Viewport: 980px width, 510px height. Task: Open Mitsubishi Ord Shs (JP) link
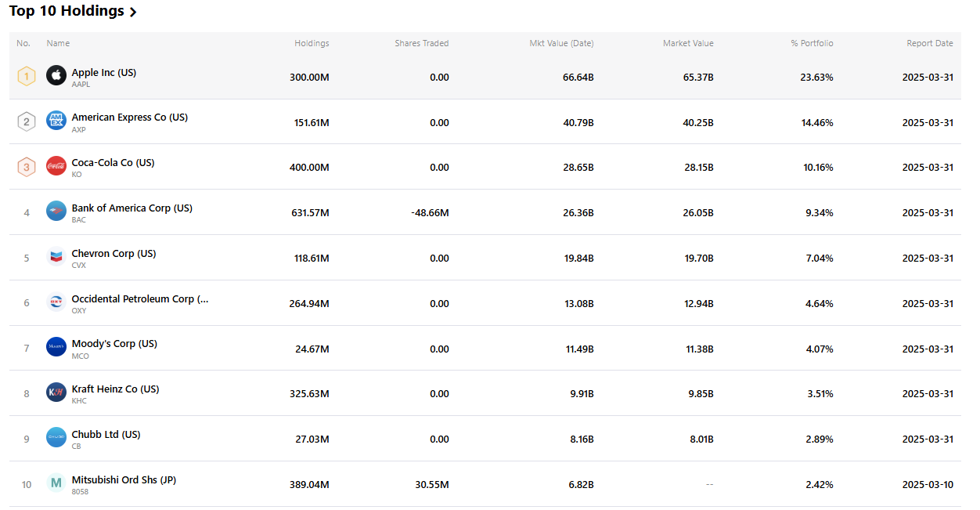point(124,480)
